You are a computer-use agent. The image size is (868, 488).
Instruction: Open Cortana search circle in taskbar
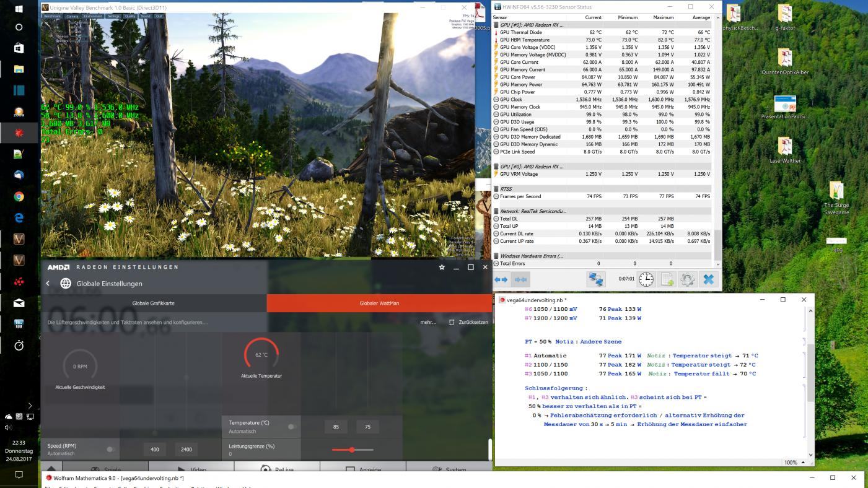[19, 27]
